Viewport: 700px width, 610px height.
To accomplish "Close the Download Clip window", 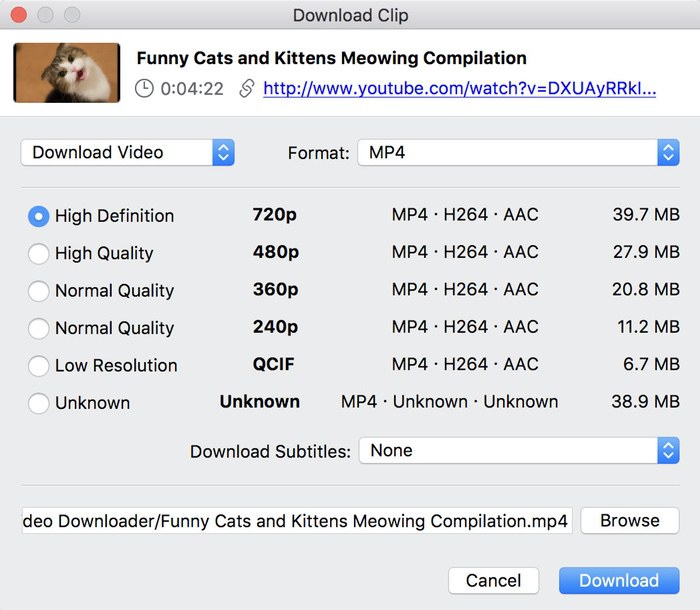I will 20,16.
